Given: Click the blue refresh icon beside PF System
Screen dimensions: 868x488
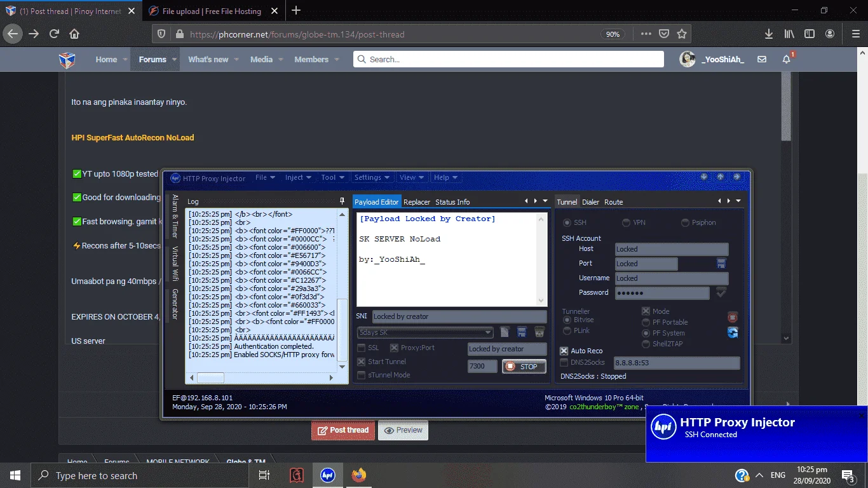Looking at the screenshot, I should 733,332.
